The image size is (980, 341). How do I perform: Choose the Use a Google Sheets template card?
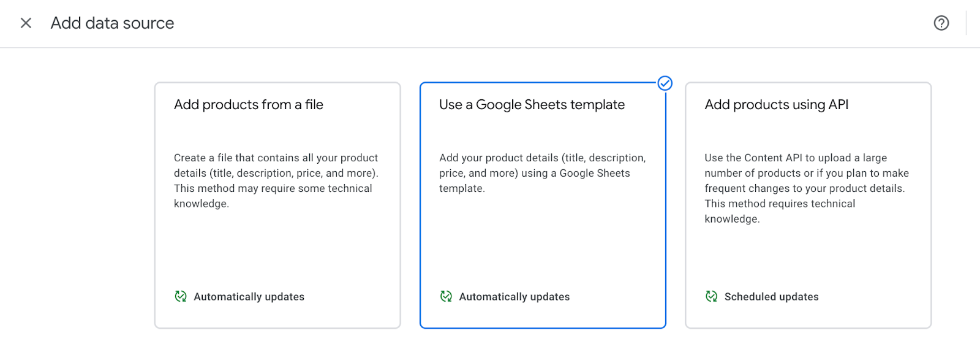pyautogui.click(x=543, y=205)
